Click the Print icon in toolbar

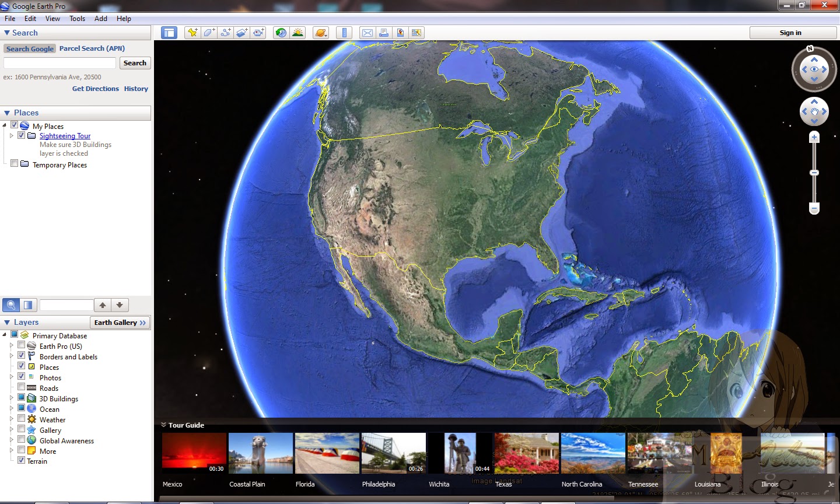(x=384, y=33)
